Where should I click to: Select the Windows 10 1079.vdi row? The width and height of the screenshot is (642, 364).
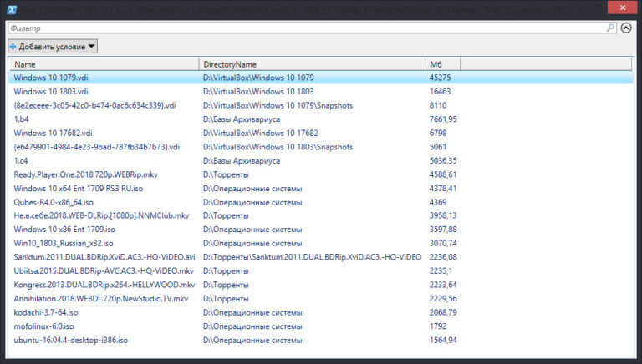(x=51, y=78)
